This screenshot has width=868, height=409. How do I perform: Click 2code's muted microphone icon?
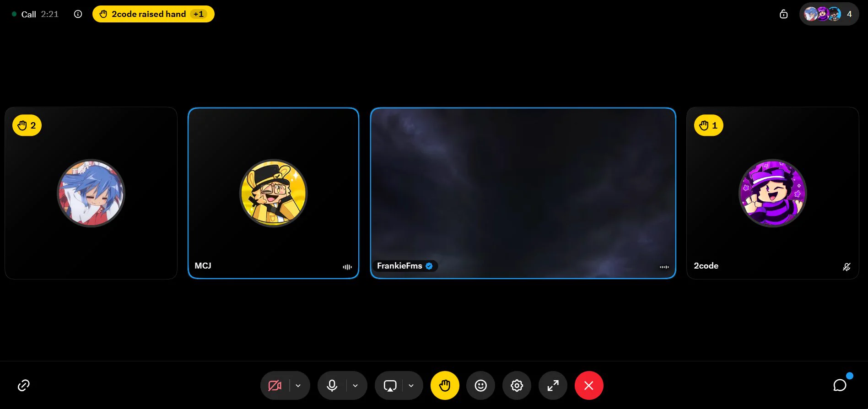pyautogui.click(x=846, y=267)
